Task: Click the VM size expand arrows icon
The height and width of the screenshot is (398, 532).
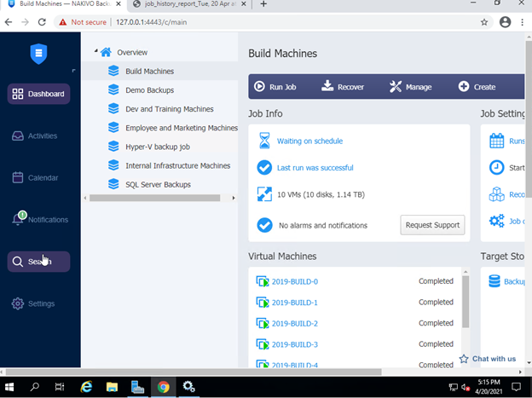Action: (x=264, y=194)
